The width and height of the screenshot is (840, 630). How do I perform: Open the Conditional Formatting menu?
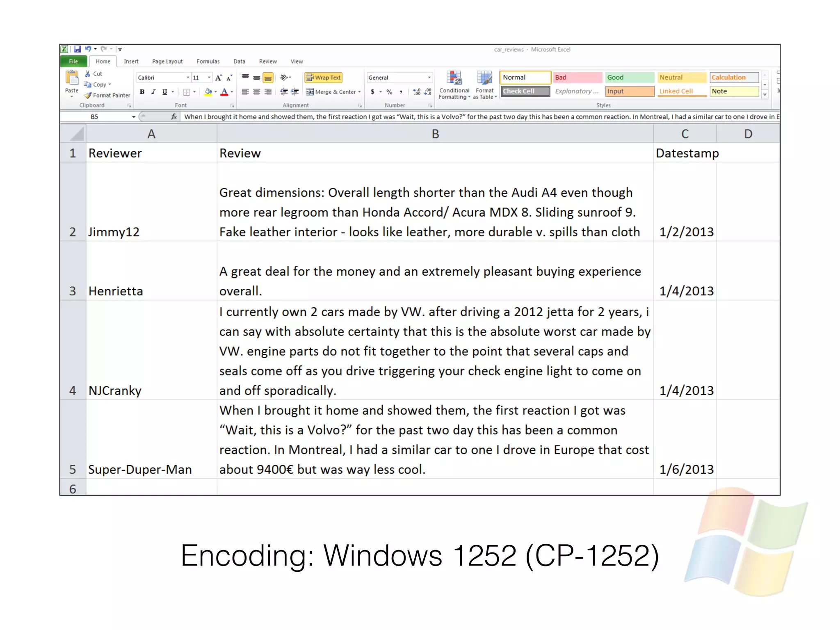(x=454, y=85)
